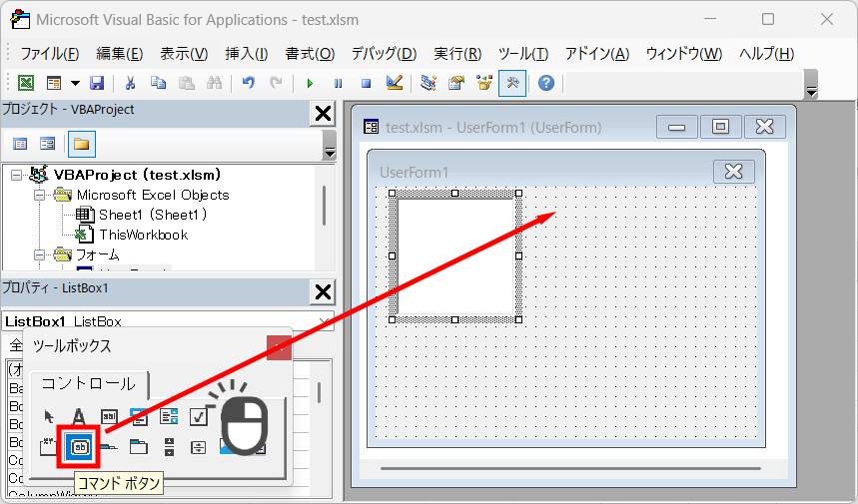Pick the Frame tool in toolbox
Viewport: 858px width, 504px height.
click(x=49, y=447)
